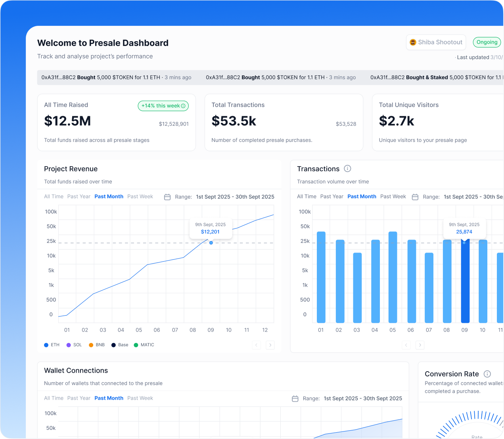Click Project Revenue calendar icon

coord(167,197)
